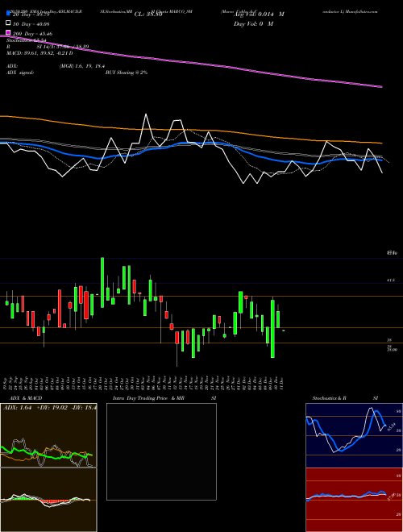Viewport: 403px width, 532px height.
Task: Click the 'ADX signal:' label
Action: pyautogui.click(x=20, y=73)
